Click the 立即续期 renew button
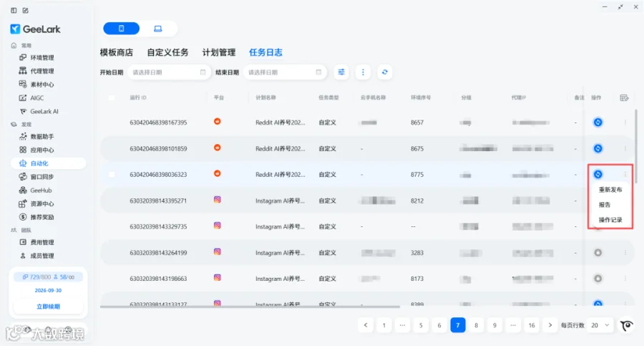 click(48, 307)
